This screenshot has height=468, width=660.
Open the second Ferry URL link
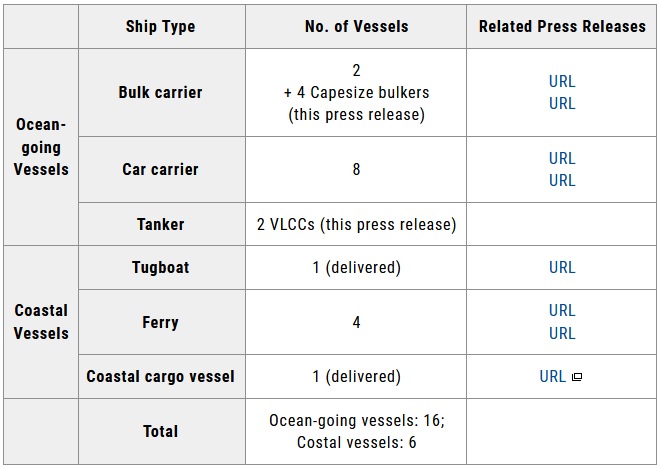562,333
